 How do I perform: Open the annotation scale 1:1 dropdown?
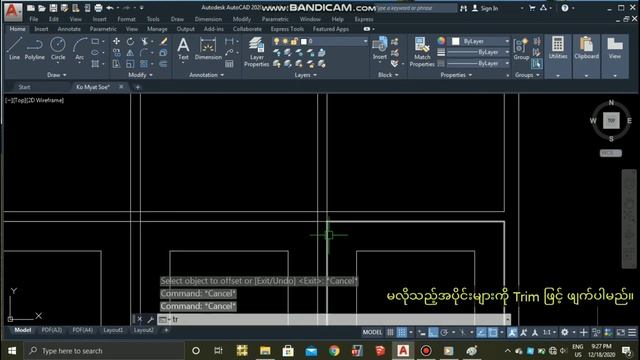pos(548,332)
